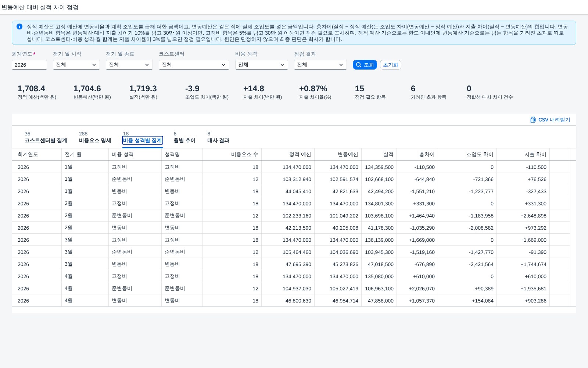Click the info icon in the blue banner
Image resolution: width=588 pixels, height=368 pixels.
click(19, 26)
